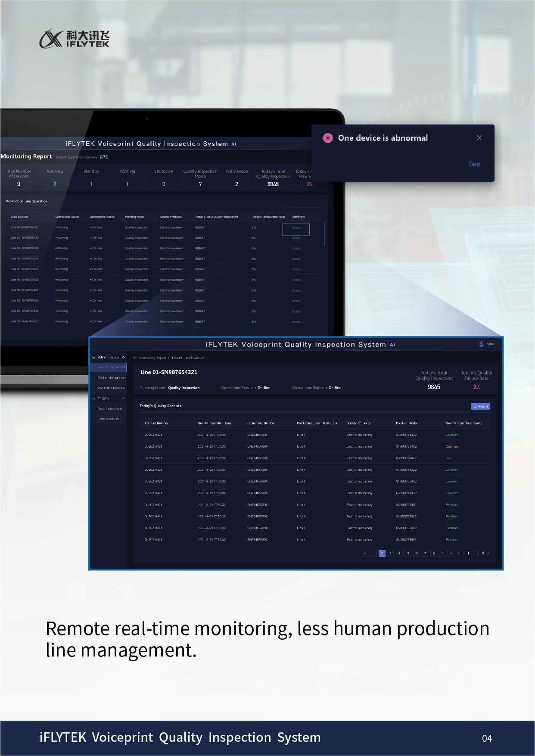Collapse the Administration sidebar section
535x756 pixels.
(x=123, y=357)
